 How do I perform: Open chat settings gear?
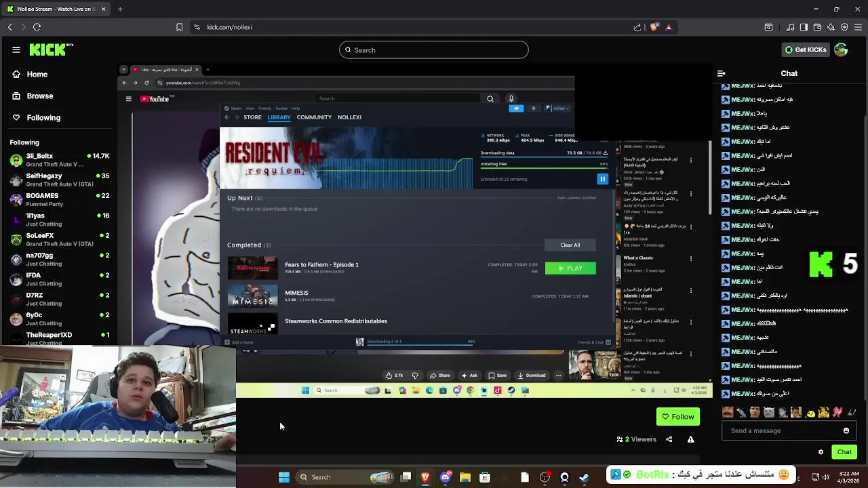coord(821,452)
